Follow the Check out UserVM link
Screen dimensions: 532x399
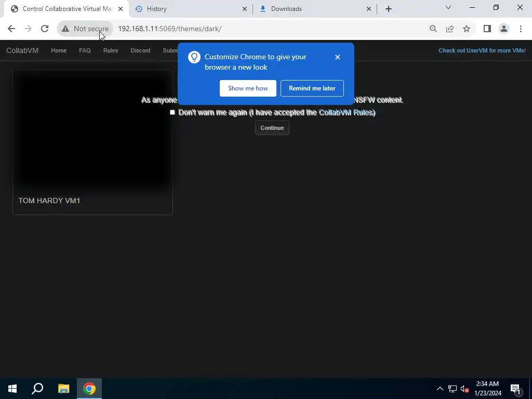(x=482, y=50)
